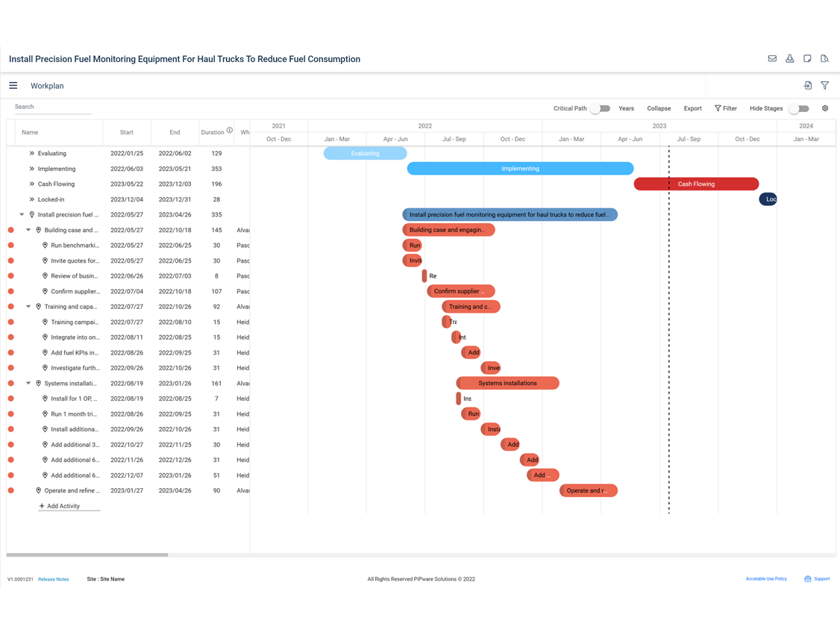Open the hamburger menu beside Workplan
This screenshot has width=840, height=630.
click(x=13, y=86)
